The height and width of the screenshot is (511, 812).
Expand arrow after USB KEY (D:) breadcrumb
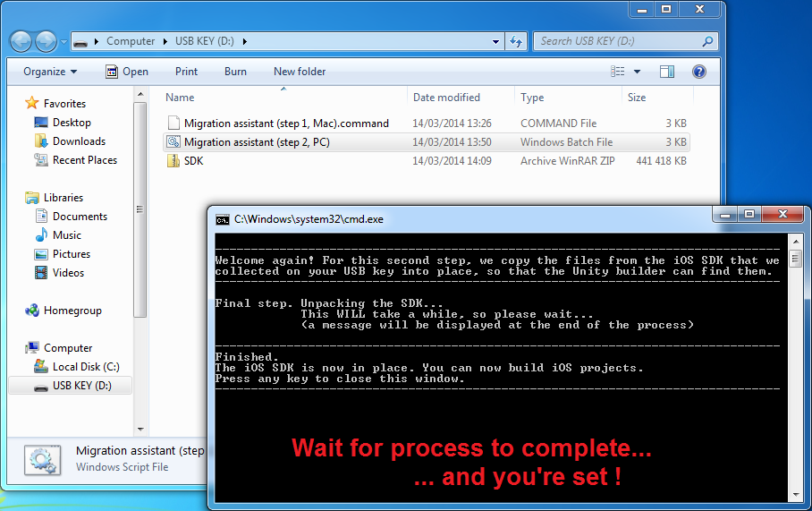[x=244, y=41]
